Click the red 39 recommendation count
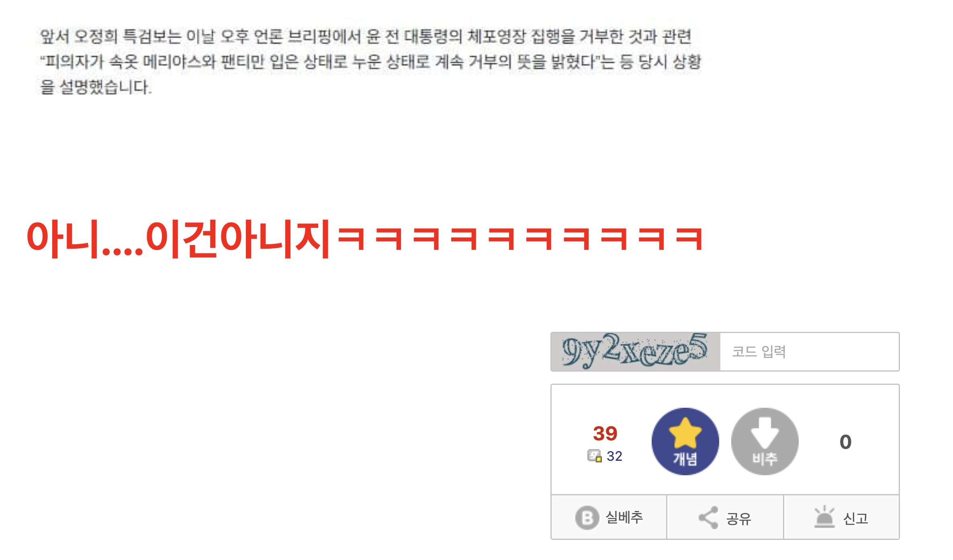953x560 pixels. click(605, 433)
